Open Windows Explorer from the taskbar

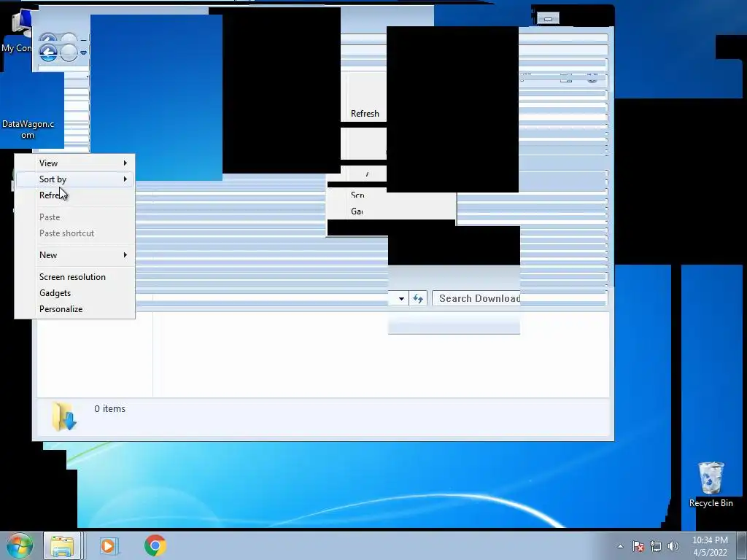click(x=63, y=545)
